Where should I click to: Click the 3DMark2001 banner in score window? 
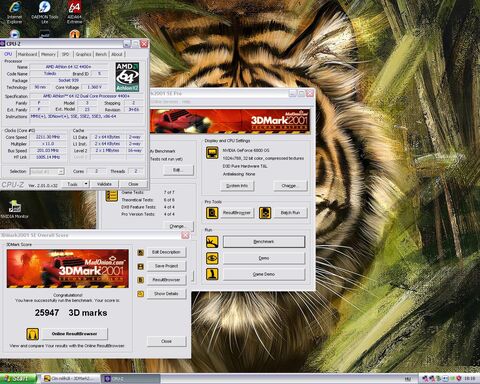coord(68,268)
